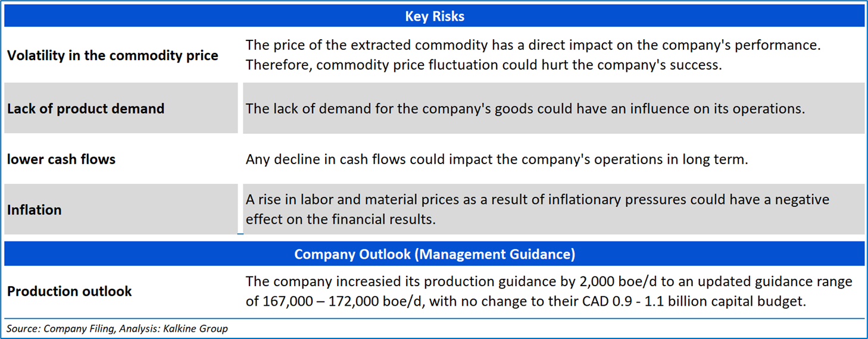Click the line reading effect on the financial results
This screenshot has width=868, height=339.
click(341, 219)
